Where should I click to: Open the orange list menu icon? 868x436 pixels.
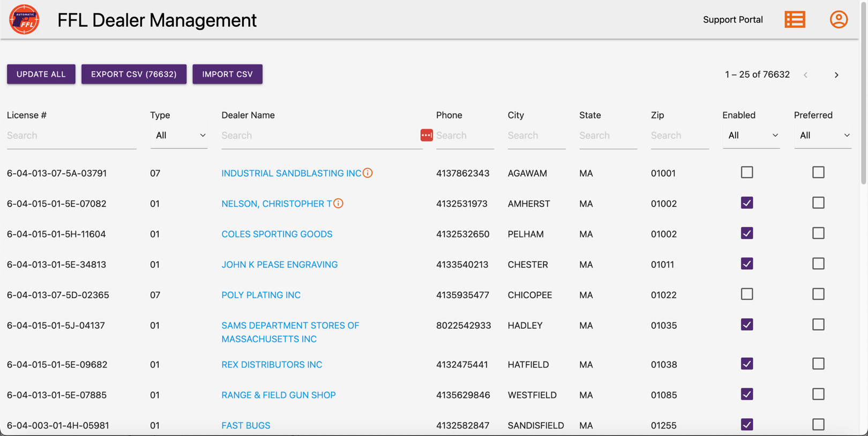point(795,20)
